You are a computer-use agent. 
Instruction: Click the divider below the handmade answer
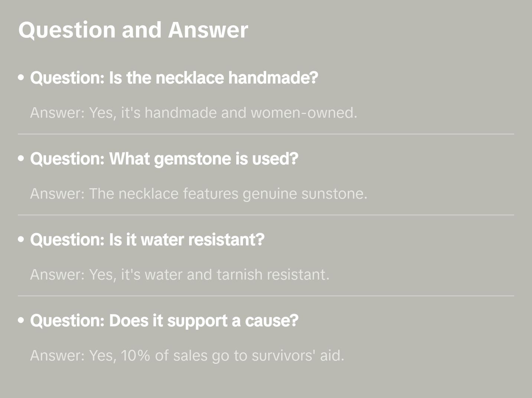(x=266, y=134)
